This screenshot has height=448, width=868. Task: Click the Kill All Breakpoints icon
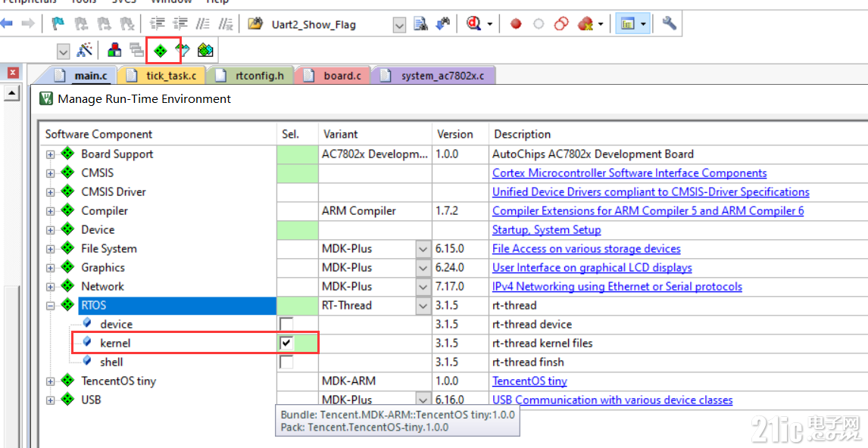pyautogui.click(x=585, y=23)
